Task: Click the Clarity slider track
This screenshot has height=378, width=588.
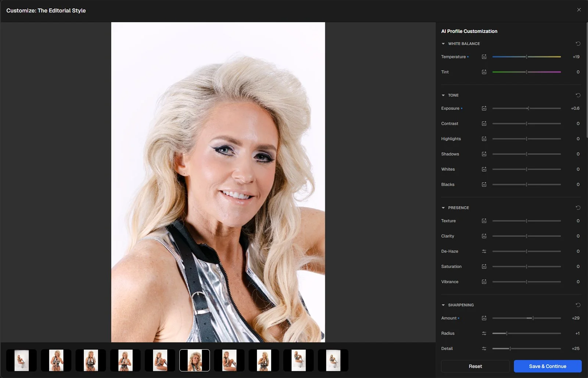Action: (527, 236)
